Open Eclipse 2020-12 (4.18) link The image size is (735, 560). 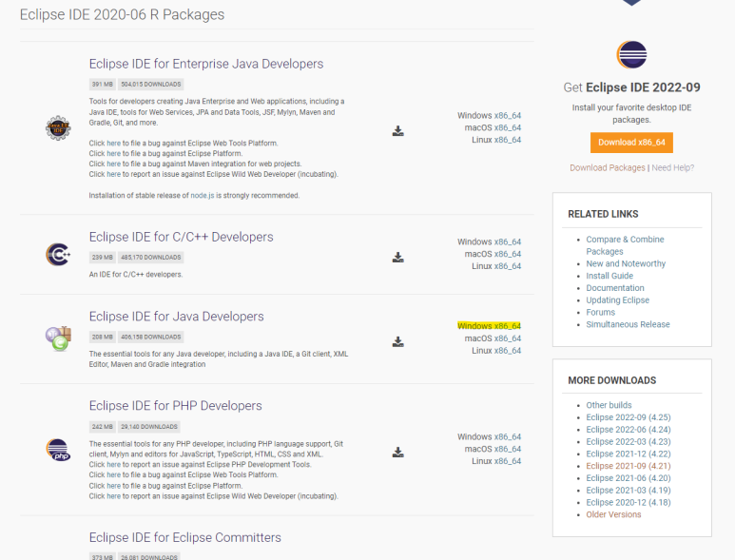pos(629,502)
